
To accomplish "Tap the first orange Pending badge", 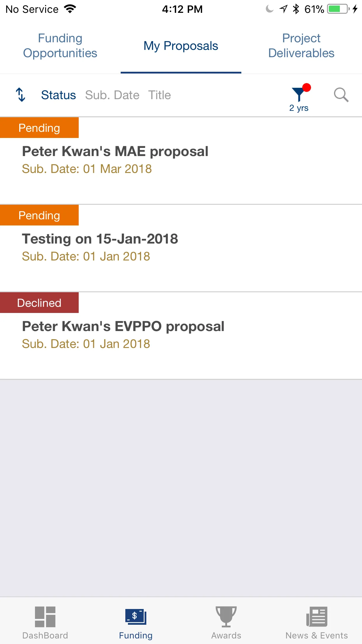I will [x=39, y=128].
